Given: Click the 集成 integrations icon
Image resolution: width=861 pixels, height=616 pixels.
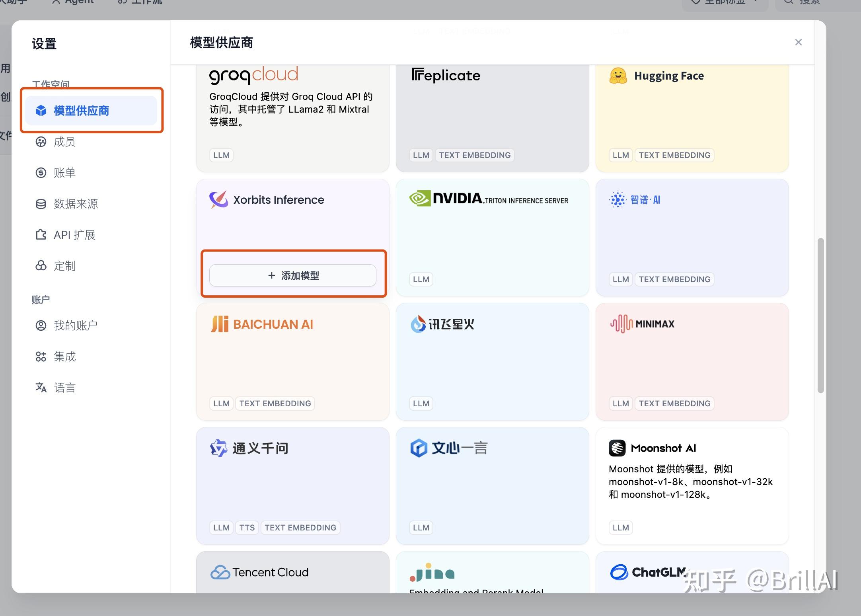Looking at the screenshot, I should (x=41, y=357).
